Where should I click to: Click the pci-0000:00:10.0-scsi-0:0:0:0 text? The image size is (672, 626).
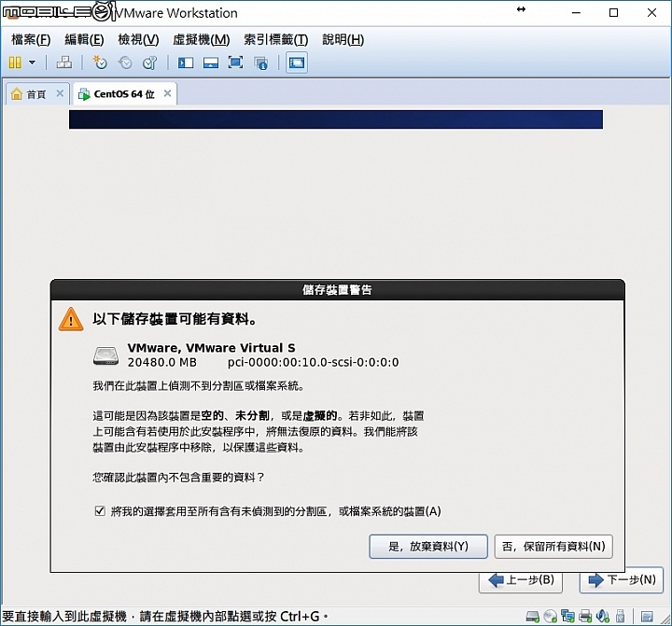click(x=313, y=363)
